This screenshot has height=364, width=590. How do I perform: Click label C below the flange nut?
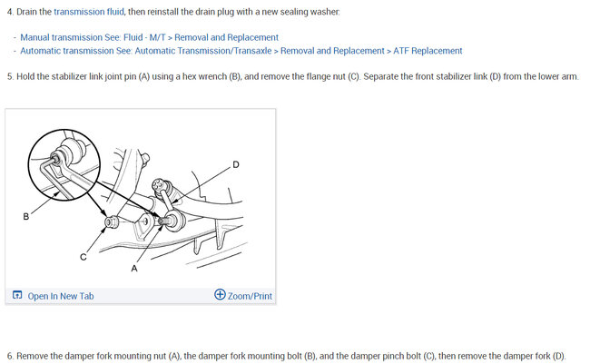84,257
